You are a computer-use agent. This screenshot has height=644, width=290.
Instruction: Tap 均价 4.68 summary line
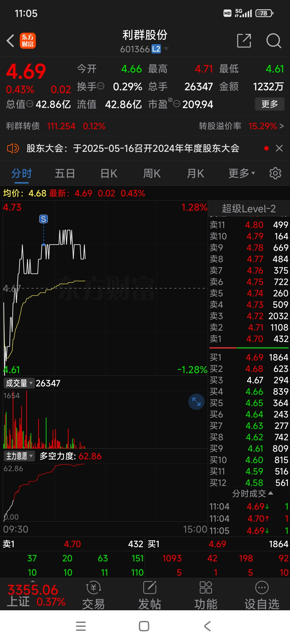coord(24,193)
